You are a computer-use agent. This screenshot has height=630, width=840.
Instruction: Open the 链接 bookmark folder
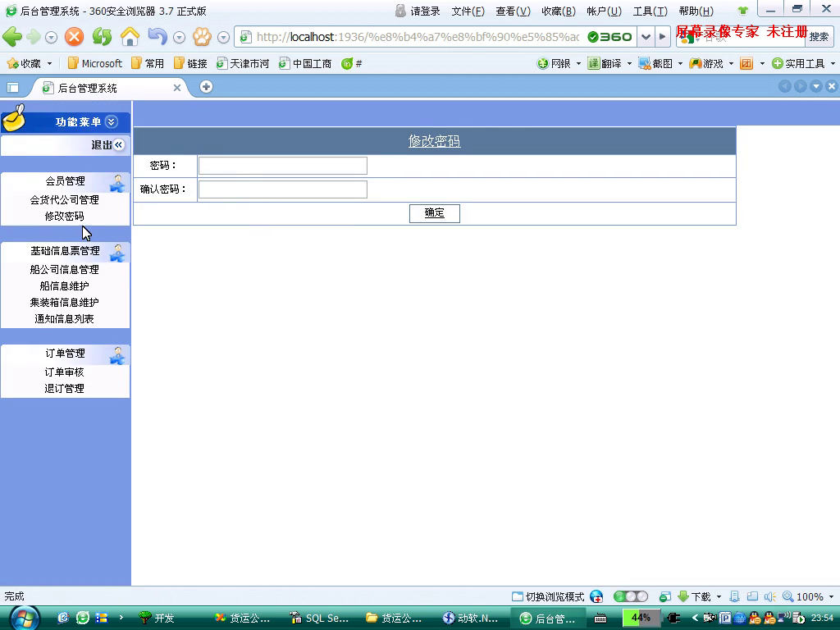190,64
